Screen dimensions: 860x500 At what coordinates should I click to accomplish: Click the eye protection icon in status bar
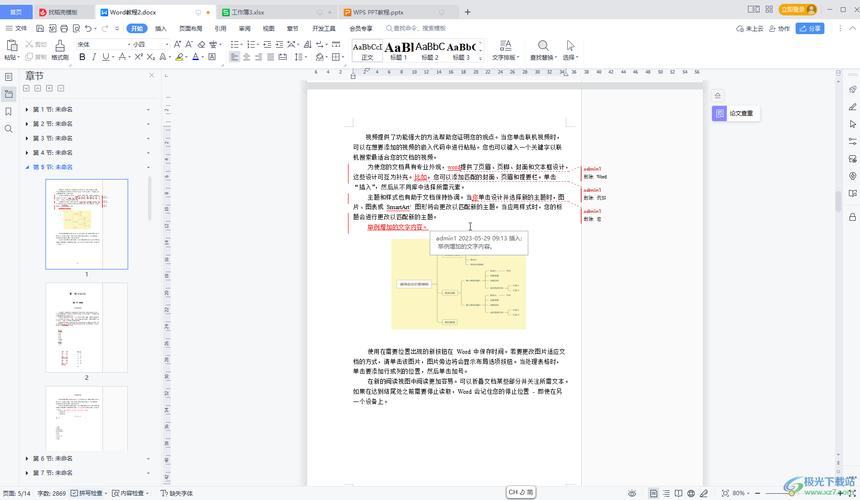pyautogui.click(x=632, y=493)
